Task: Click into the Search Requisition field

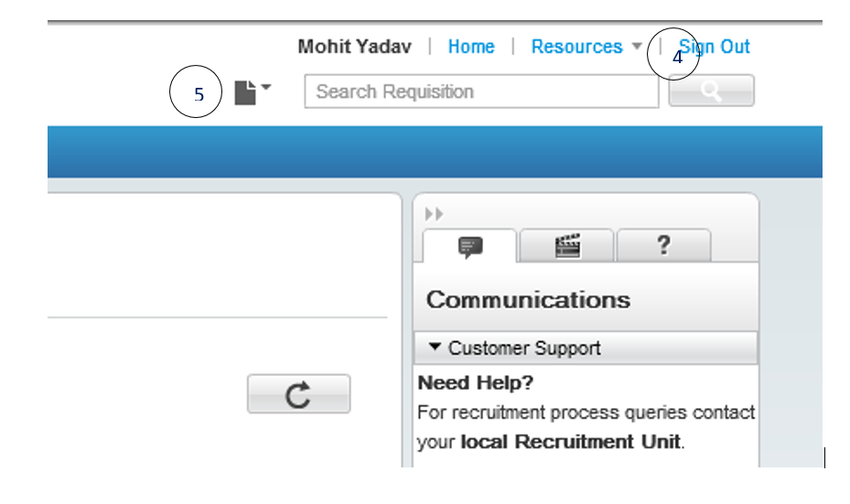Action: (x=480, y=91)
